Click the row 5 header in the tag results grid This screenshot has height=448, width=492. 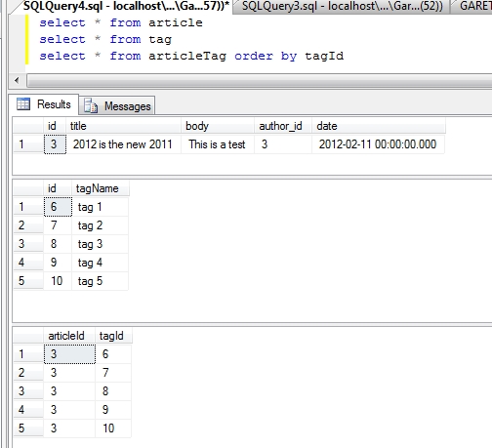(28, 281)
